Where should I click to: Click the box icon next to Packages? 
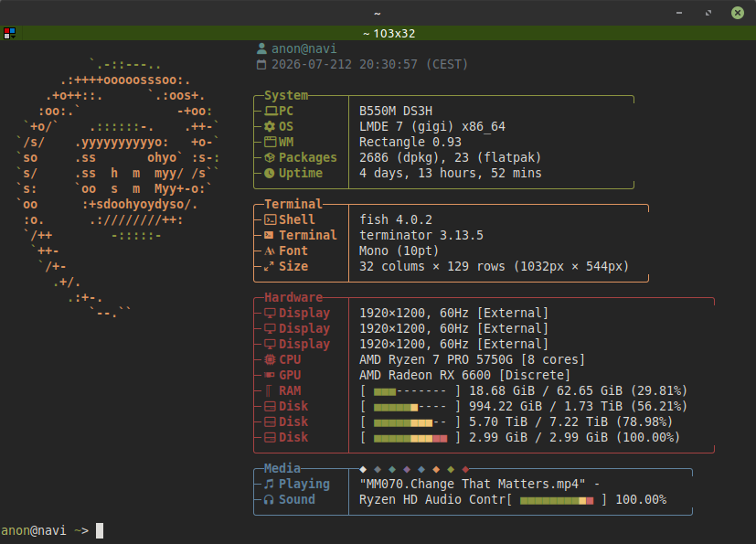[270, 157]
